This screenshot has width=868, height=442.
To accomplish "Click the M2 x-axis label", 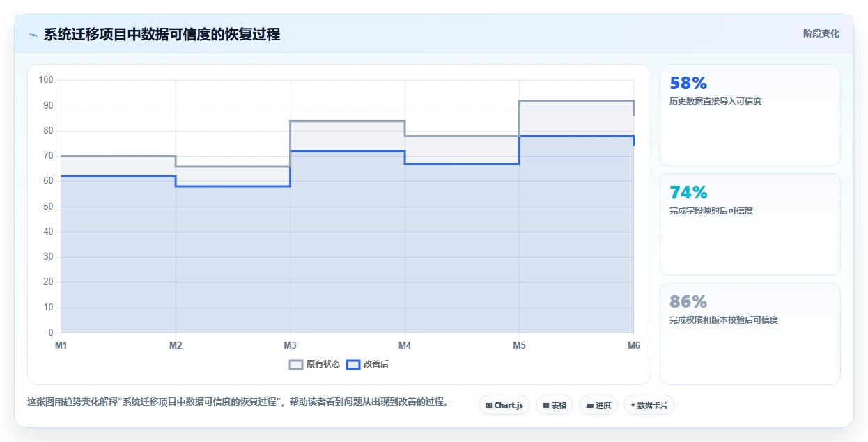I will (176, 345).
